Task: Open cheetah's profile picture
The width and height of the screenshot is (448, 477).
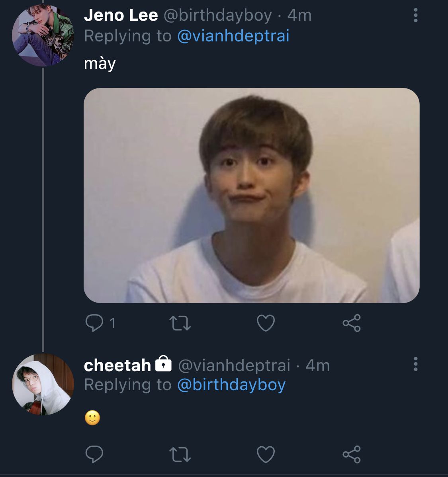Action: (43, 384)
